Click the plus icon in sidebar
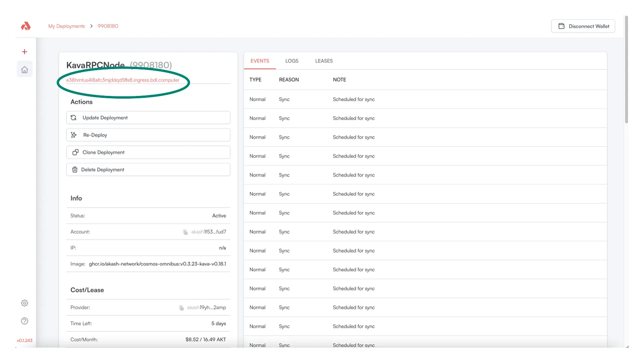 (x=25, y=52)
